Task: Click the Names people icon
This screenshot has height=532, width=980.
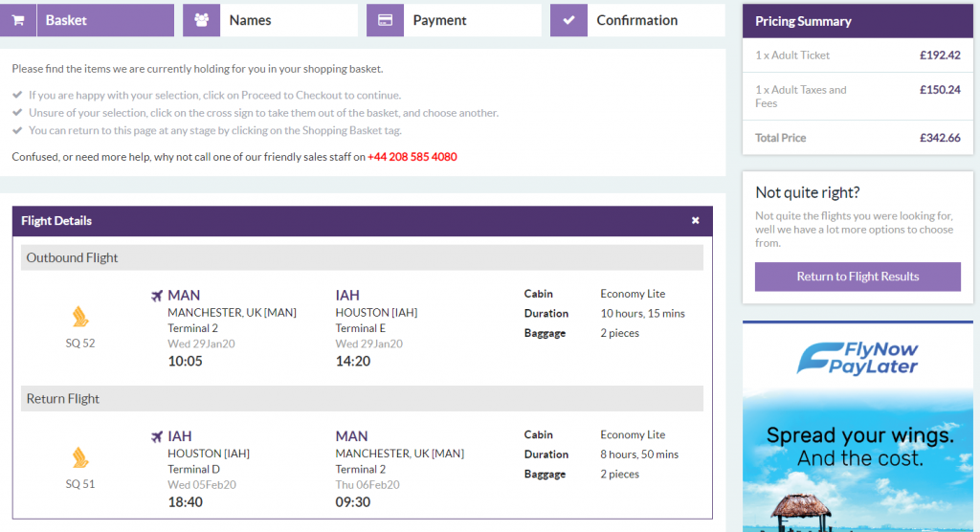Action: [x=201, y=20]
